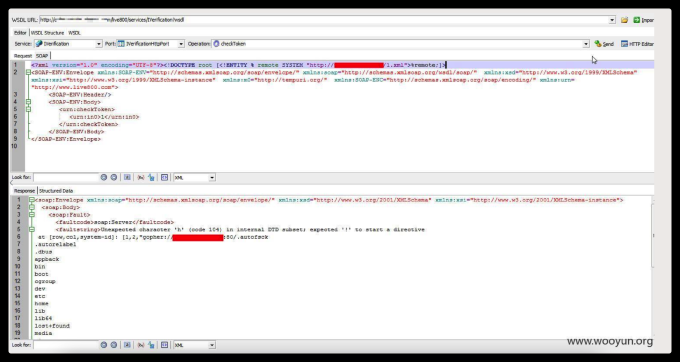Switch to the Editor tab
Image resolution: width=680 pixels, height=362 pixels.
click(x=20, y=33)
